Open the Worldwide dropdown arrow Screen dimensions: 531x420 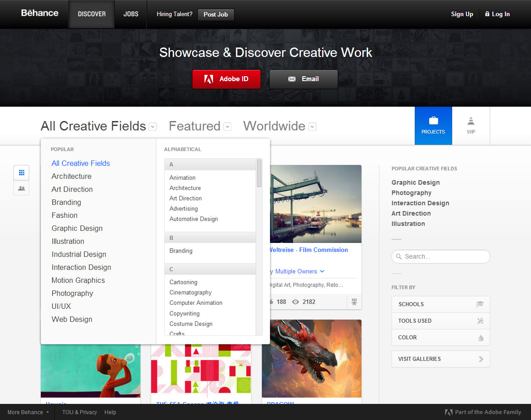[313, 126]
